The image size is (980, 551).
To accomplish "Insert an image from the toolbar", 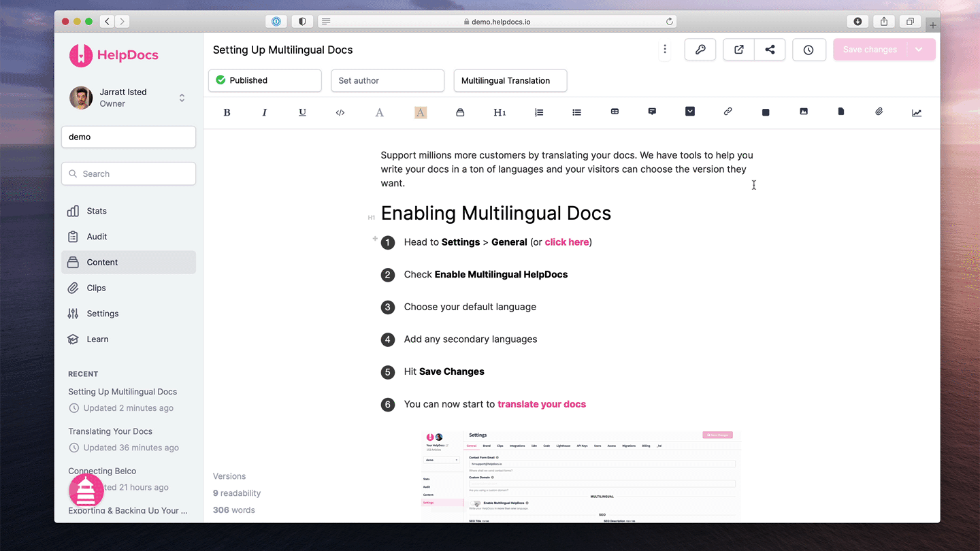I will 804,112.
